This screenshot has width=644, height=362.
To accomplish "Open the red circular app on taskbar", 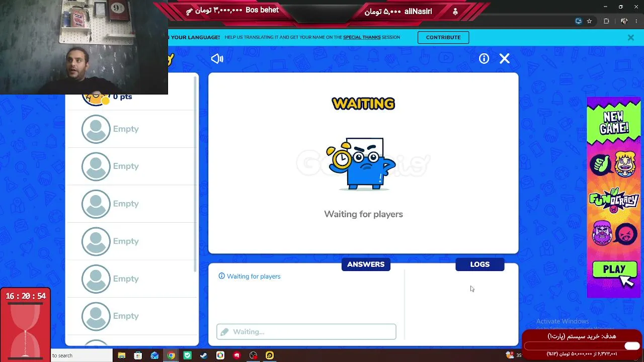I will [237, 355].
